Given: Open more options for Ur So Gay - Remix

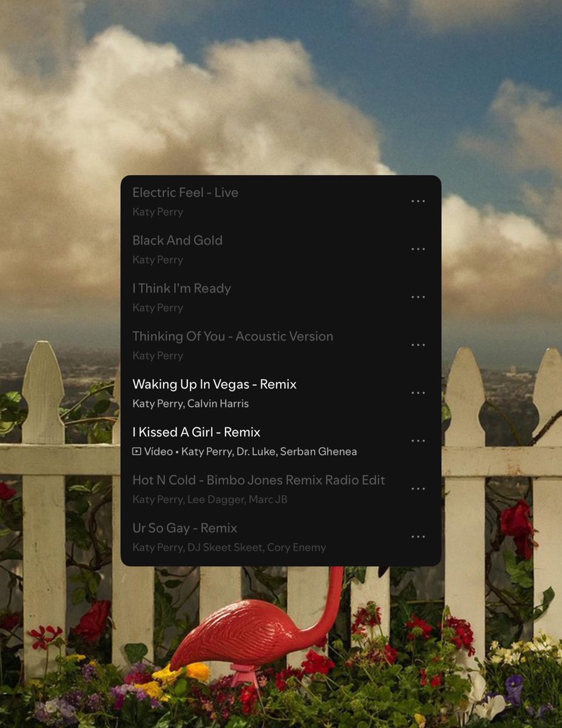Looking at the screenshot, I should (x=418, y=537).
